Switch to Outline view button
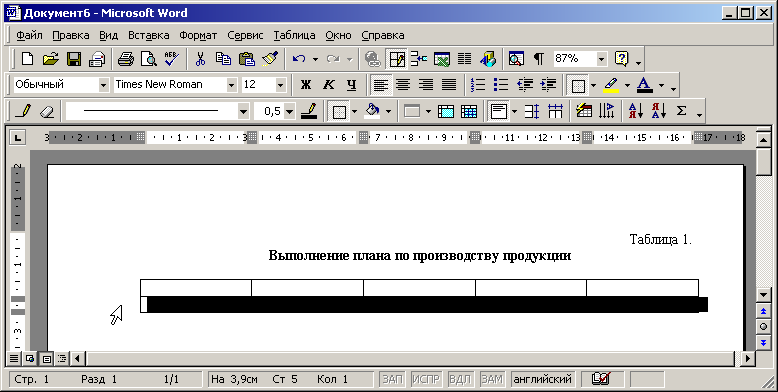778x392 pixels. tap(62, 358)
